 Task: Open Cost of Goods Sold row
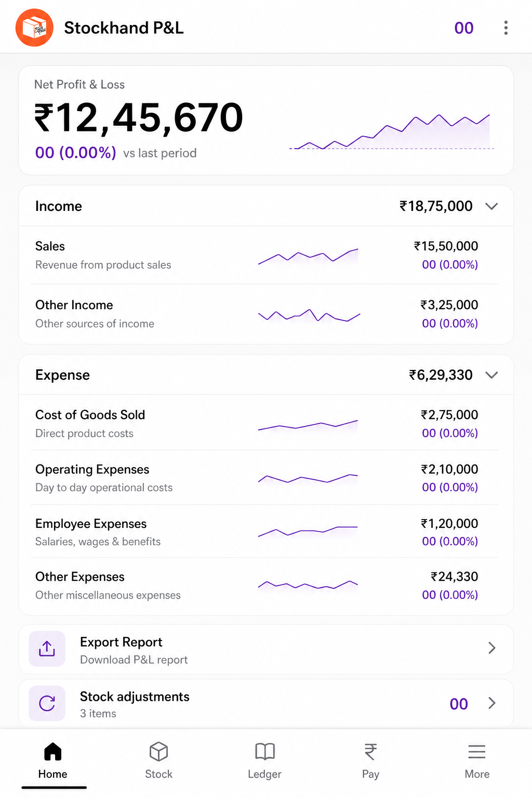[x=265, y=423]
